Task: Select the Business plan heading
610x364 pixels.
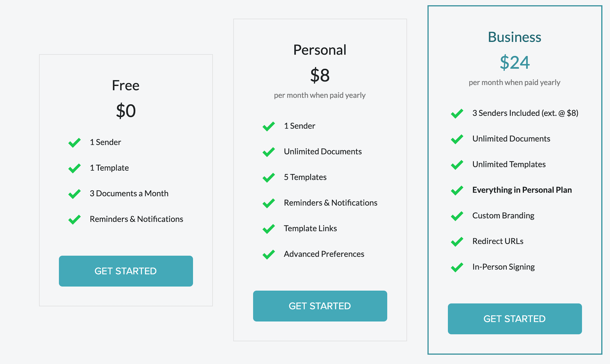Action: click(x=514, y=37)
